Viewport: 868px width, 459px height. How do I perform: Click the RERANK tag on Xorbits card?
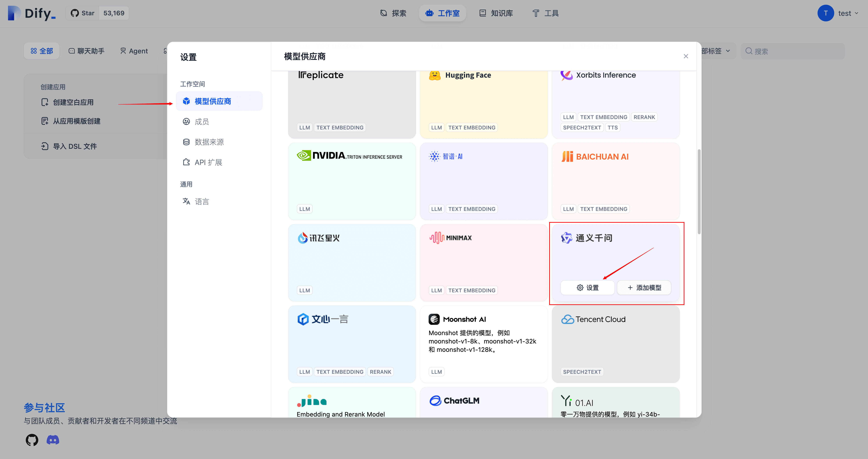click(x=644, y=117)
